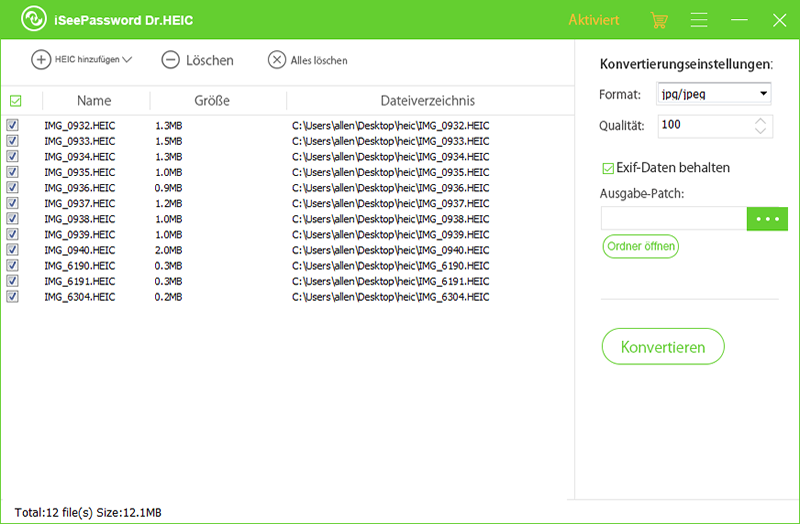Sort by the Größe column header

(x=212, y=101)
